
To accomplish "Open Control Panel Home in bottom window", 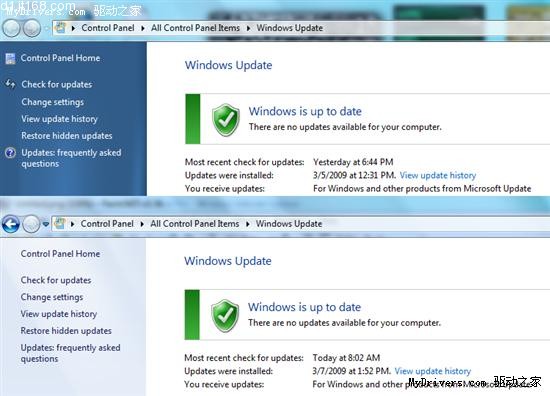I will [x=60, y=254].
